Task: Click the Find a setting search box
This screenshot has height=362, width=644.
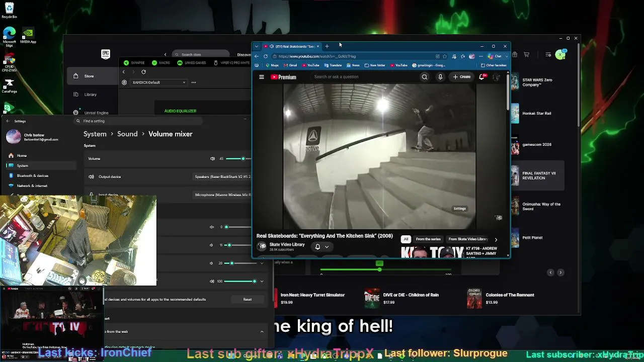Action: coord(139,121)
